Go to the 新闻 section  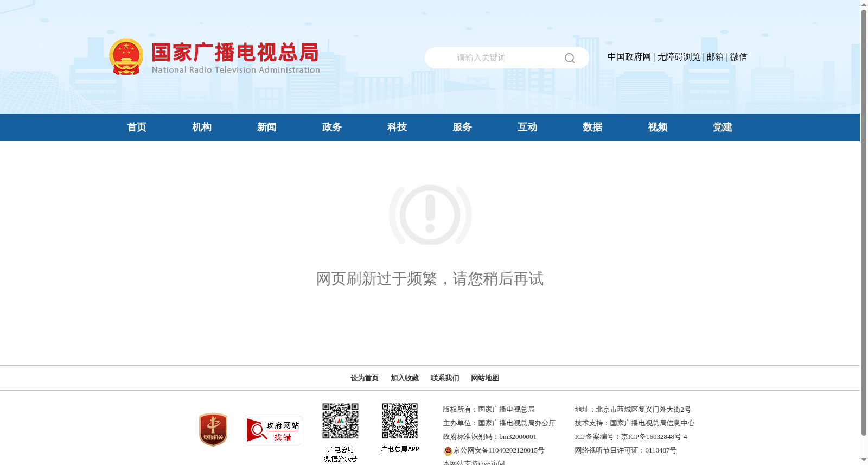(267, 128)
